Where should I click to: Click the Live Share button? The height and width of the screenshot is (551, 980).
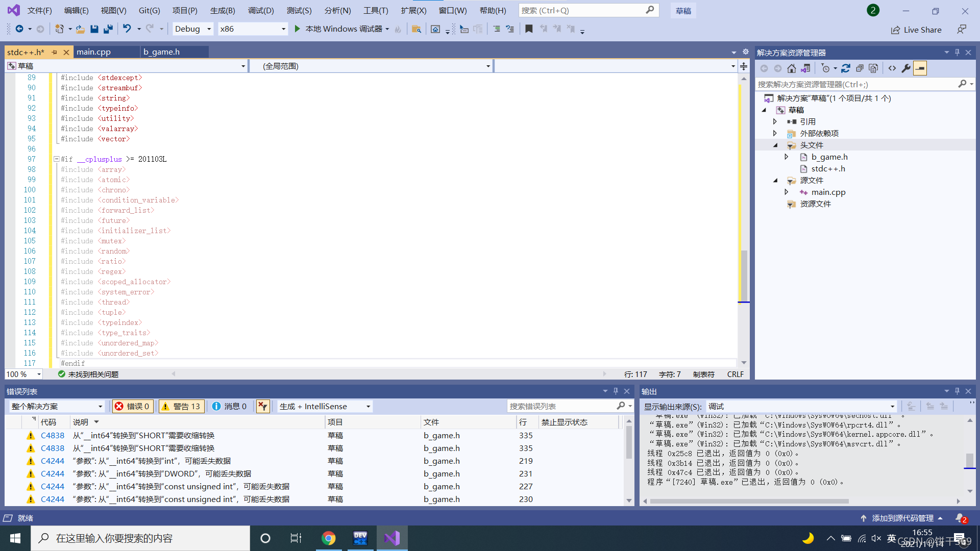click(916, 30)
